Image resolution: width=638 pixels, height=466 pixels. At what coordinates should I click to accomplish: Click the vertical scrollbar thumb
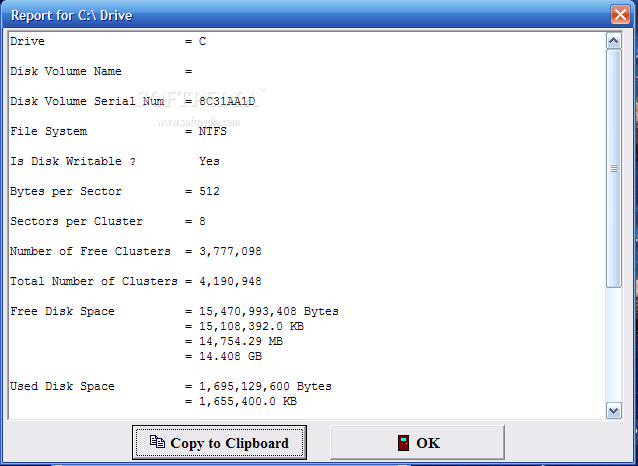pos(614,168)
